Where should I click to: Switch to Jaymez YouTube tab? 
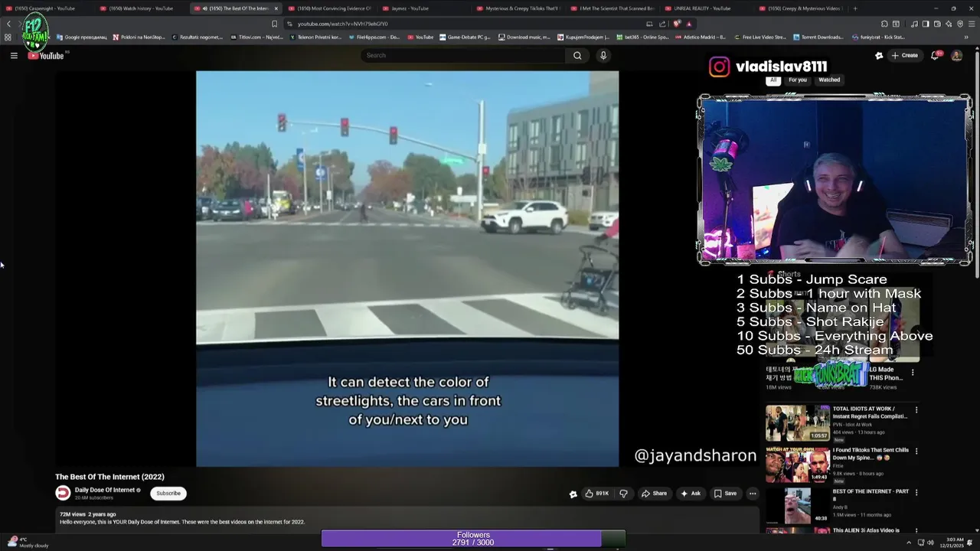(x=423, y=8)
